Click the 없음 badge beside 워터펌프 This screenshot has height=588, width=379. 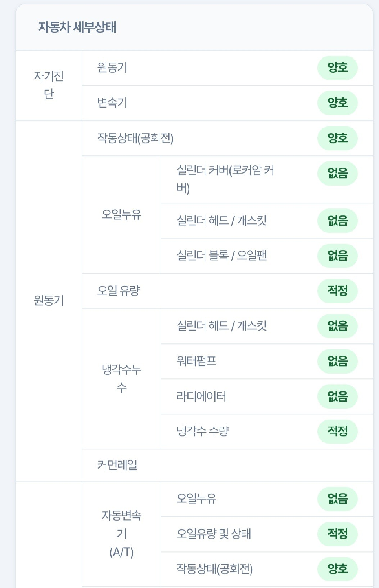pos(337,361)
